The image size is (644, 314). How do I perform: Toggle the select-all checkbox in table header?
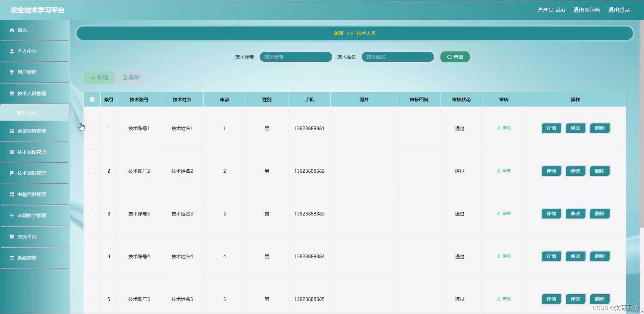tap(92, 99)
